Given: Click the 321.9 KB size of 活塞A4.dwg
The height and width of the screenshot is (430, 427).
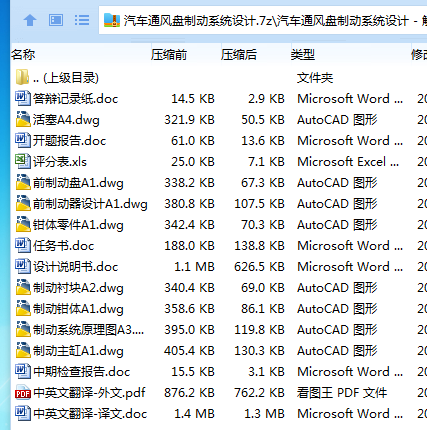Looking at the screenshot, I should coord(189,120).
